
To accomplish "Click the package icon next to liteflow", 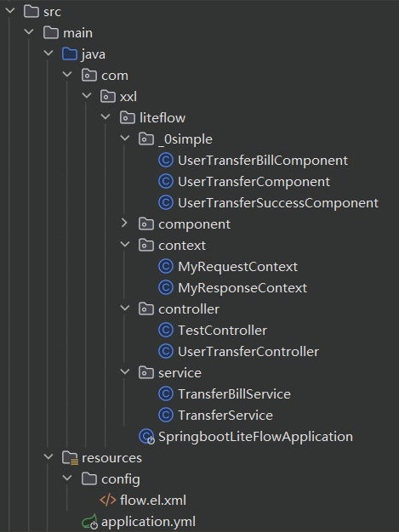I will tap(128, 118).
